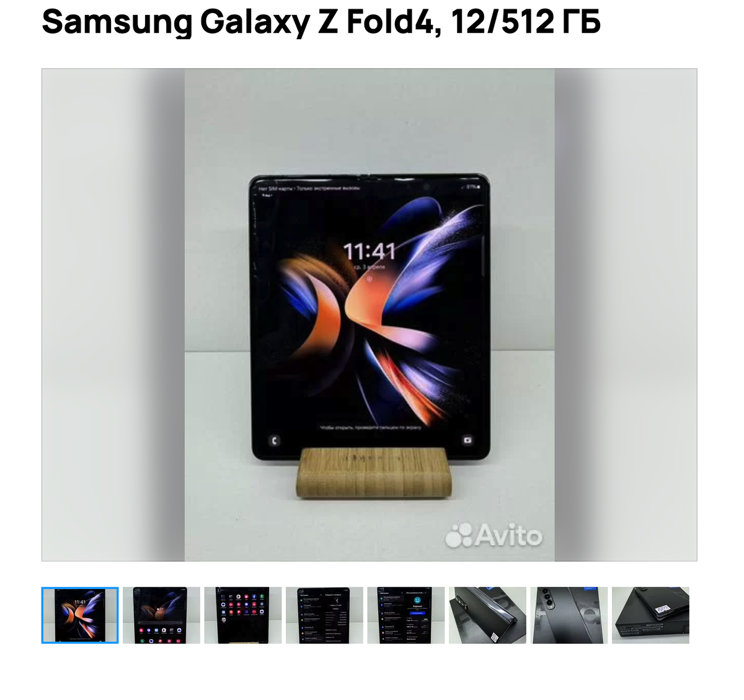Click the 11:41 clock on phone display

(x=370, y=251)
